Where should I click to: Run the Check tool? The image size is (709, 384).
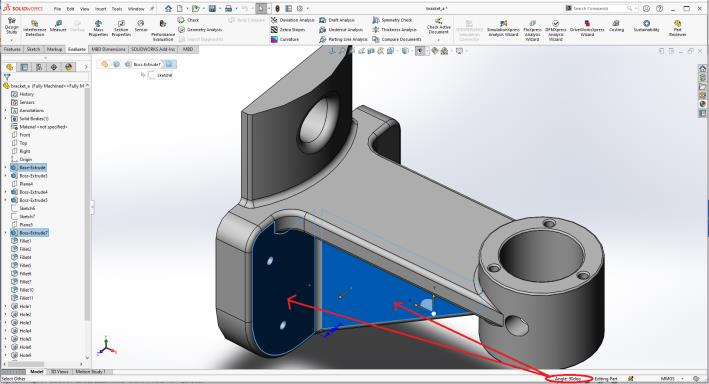point(188,20)
